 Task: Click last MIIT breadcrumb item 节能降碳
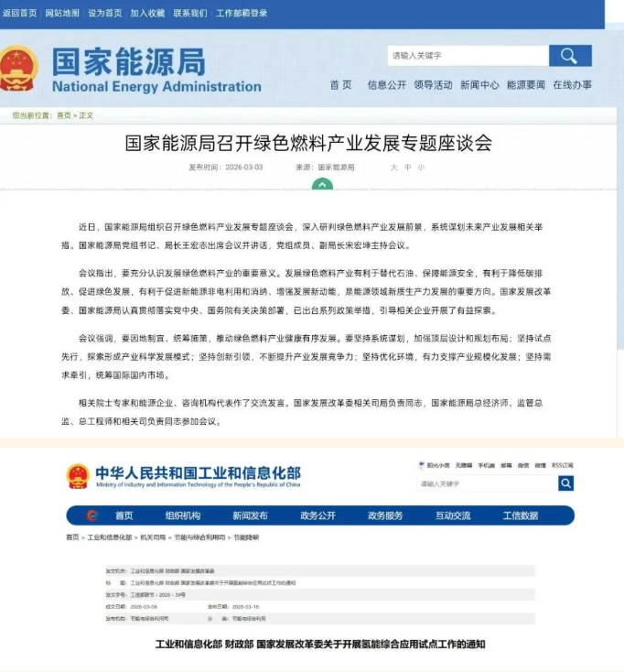(x=246, y=537)
